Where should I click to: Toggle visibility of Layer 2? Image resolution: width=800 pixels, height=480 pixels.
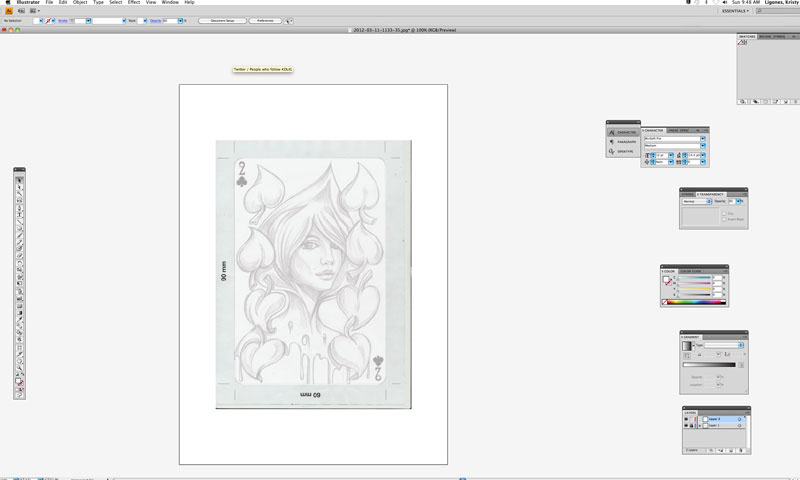tap(686, 419)
